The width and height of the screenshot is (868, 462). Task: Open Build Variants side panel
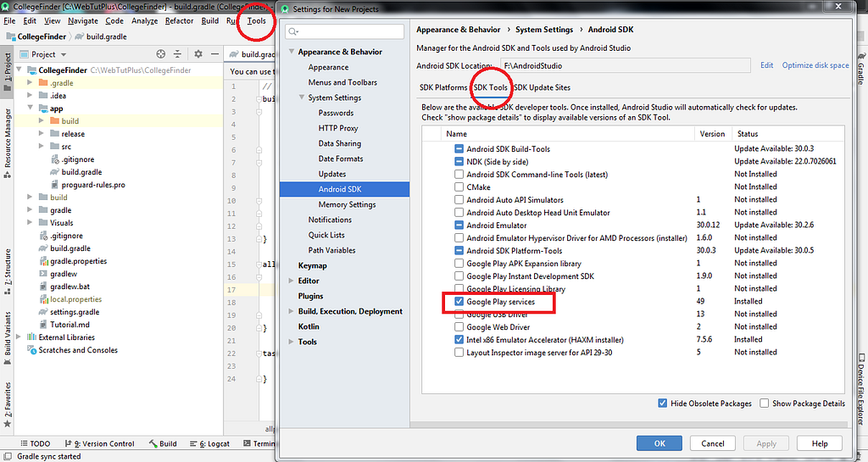coord(7,337)
